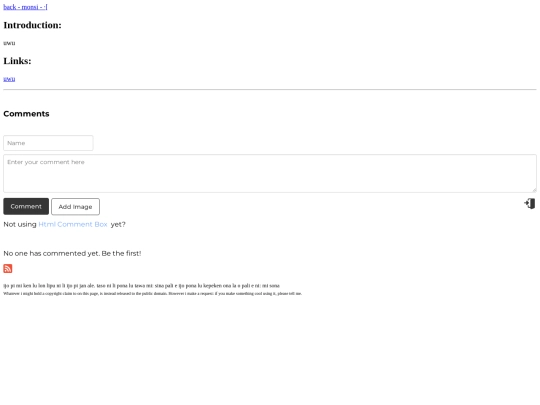Image resolution: width=540 pixels, height=405 pixels.
Task: Click the uwu text under Introduction
Action: coord(9,43)
